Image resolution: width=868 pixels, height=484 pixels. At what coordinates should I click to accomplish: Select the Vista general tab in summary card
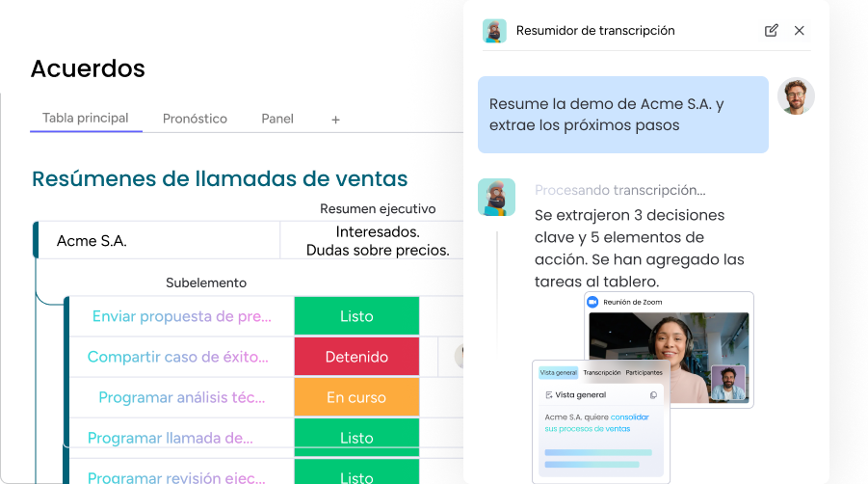558,373
